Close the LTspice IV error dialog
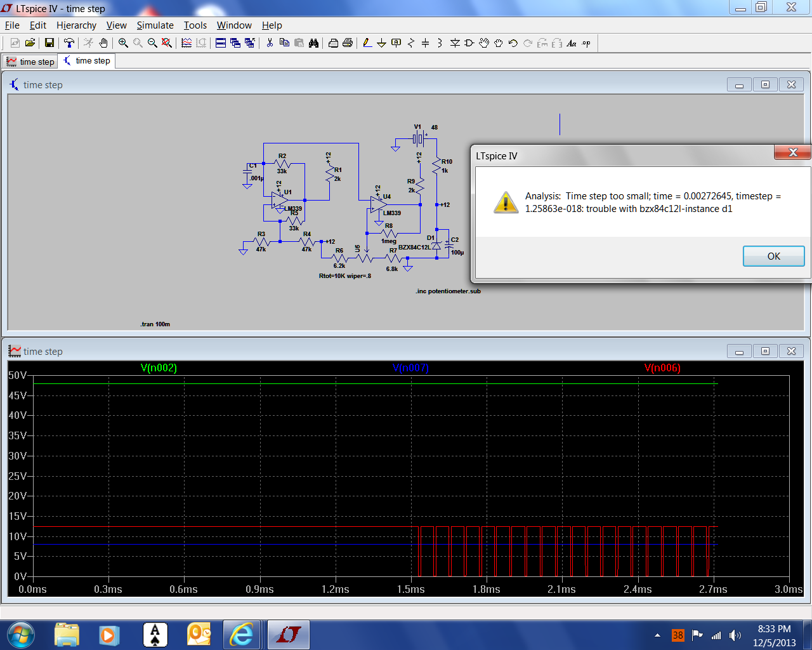The width and height of the screenshot is (812, 650). tap(793, 152)
